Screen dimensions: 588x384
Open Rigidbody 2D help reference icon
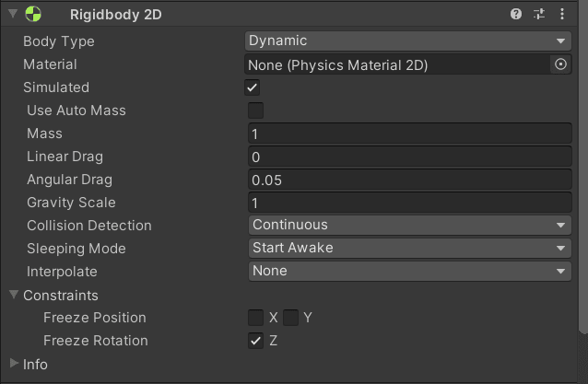[x=516, y=14]
